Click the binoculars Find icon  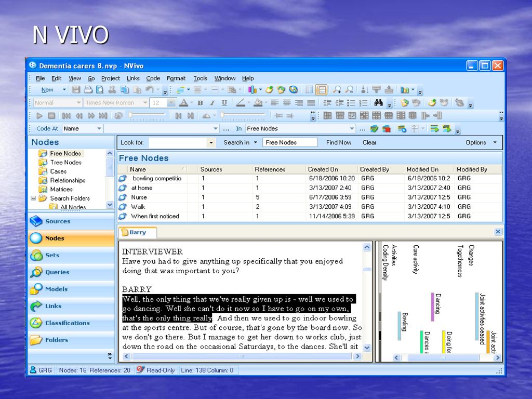[379, 103]
